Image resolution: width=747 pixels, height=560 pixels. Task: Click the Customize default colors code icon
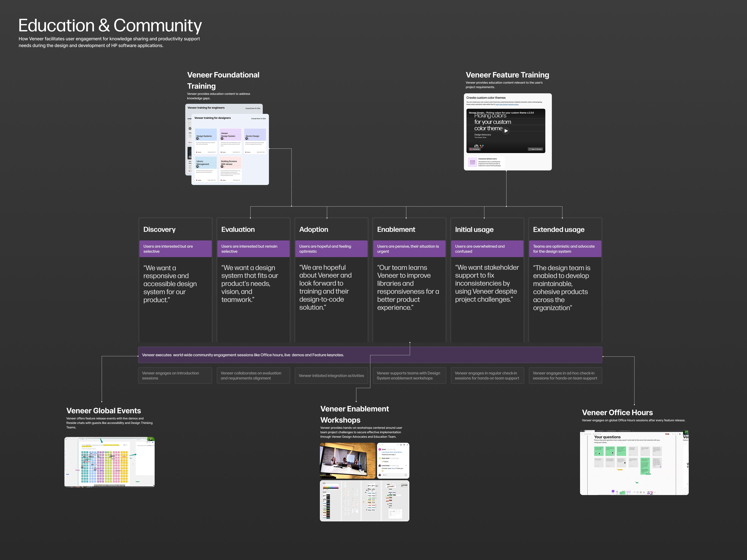(472, 162)
